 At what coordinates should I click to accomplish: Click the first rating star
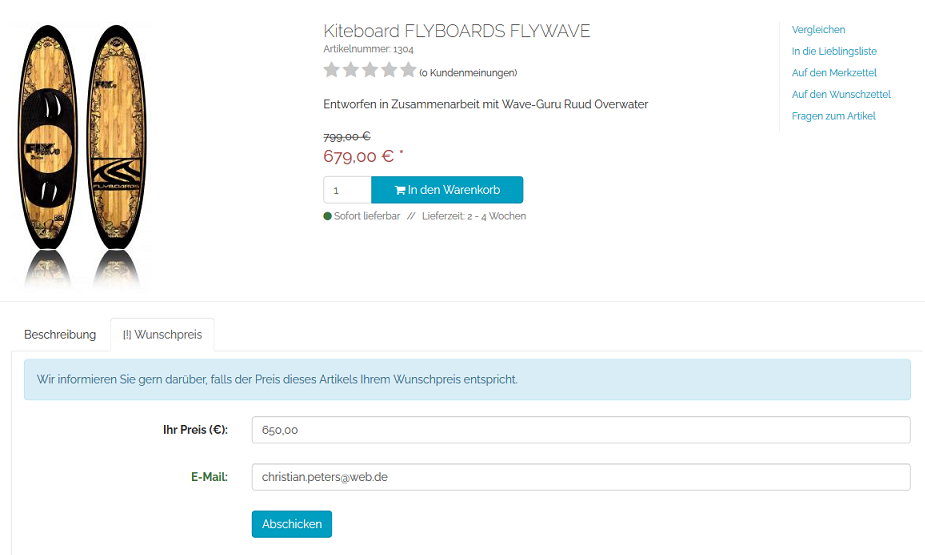click(x=332, y=70)
